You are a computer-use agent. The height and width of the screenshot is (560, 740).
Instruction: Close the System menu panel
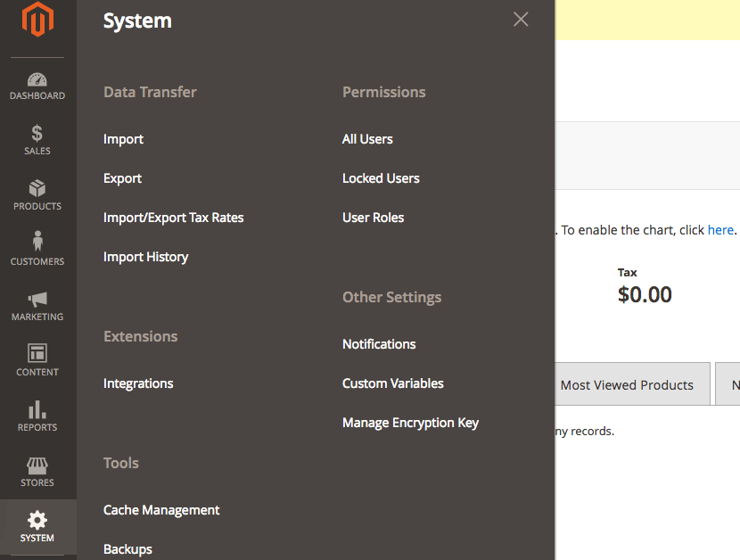click(x=521, y=20)
